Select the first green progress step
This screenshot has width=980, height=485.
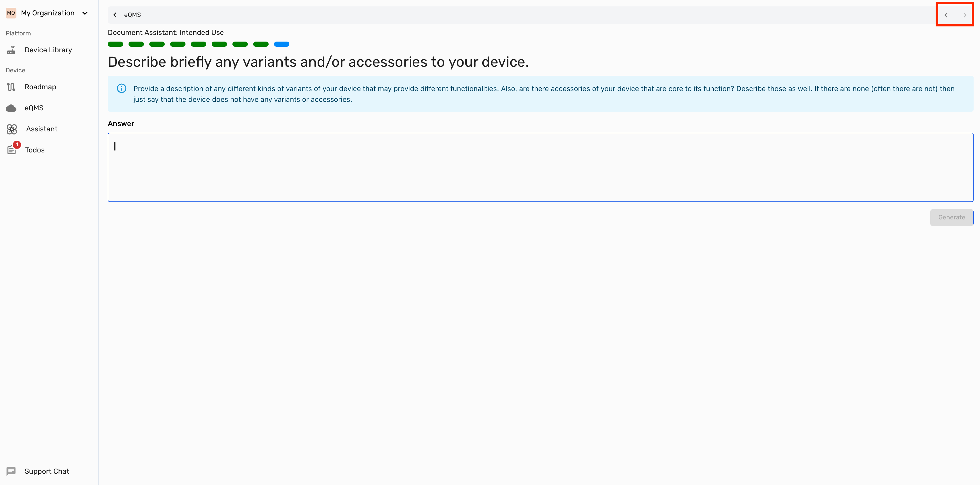[115, 44]
